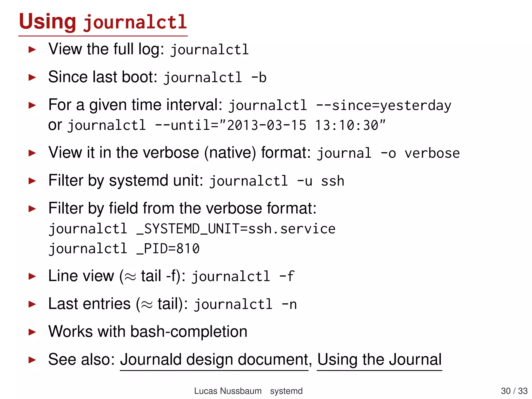Screen dimensions: 532x399
Task: Click the 'Last entries (≈ tail):' text
Action: click(x=118, y=304)
